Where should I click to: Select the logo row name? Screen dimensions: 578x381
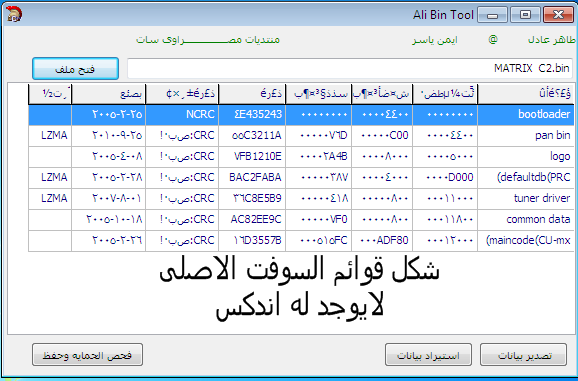pos(560,156)
